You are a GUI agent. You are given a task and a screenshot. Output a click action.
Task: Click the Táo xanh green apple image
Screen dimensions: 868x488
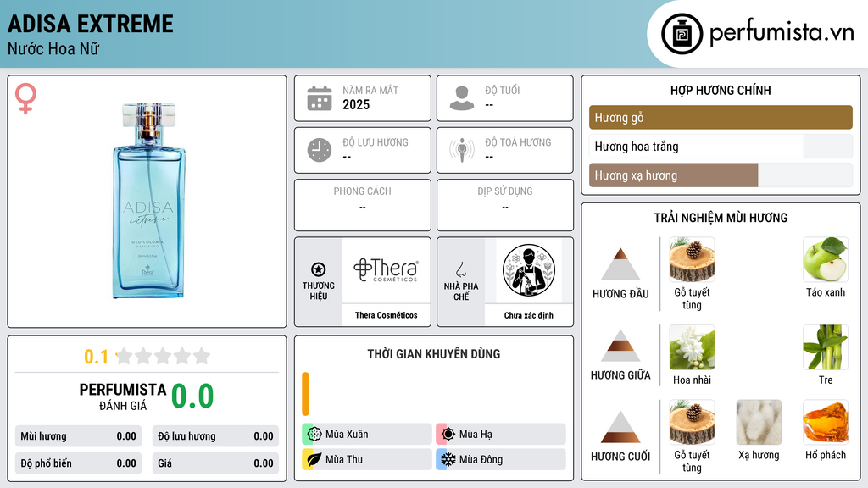coord(826,259)
